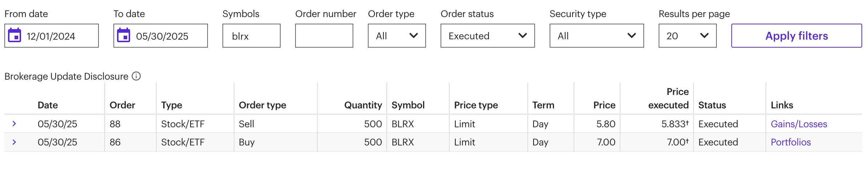
Task: Open the Gains/Losses link for order 88
Action: tap(799, 124)
